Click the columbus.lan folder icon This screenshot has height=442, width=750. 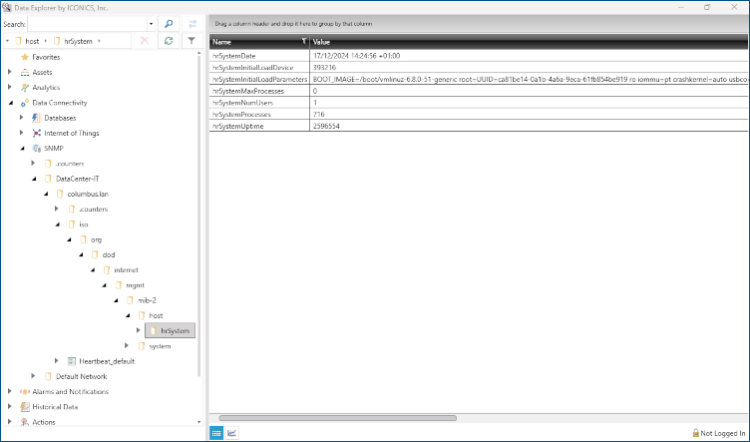tap(60, 194)
